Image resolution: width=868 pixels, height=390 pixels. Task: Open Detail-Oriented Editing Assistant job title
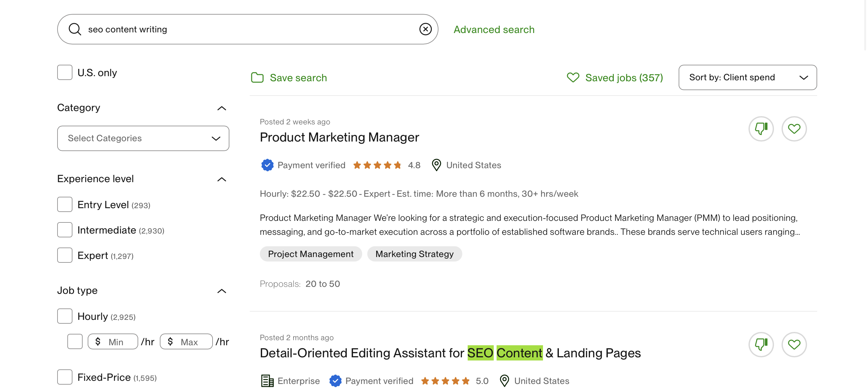point(450,353)
